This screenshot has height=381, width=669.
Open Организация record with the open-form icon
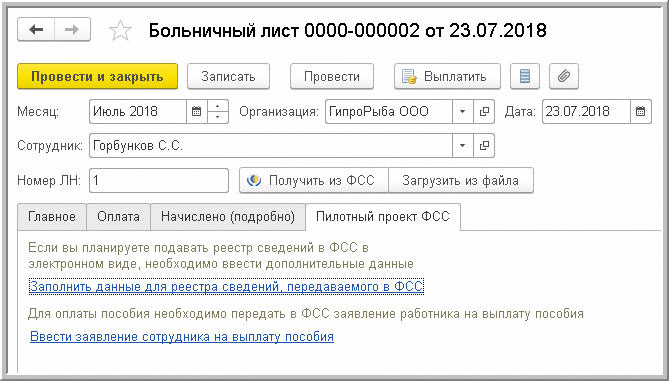click(x=484, y=111)
